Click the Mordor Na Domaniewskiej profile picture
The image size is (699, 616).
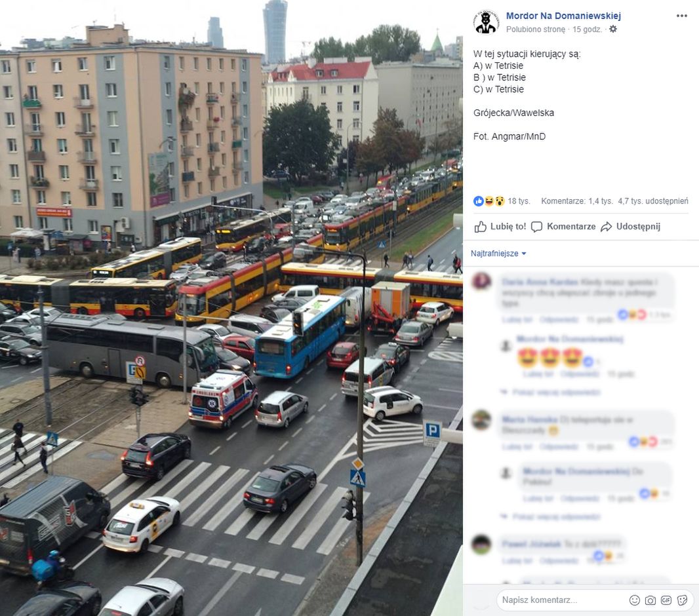(485, 22)
